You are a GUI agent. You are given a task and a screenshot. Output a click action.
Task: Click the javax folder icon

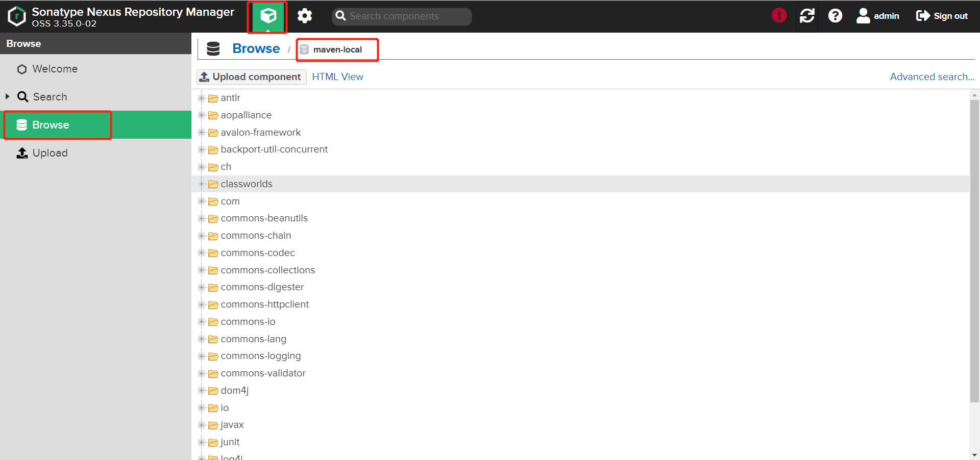tap(213, 425)
